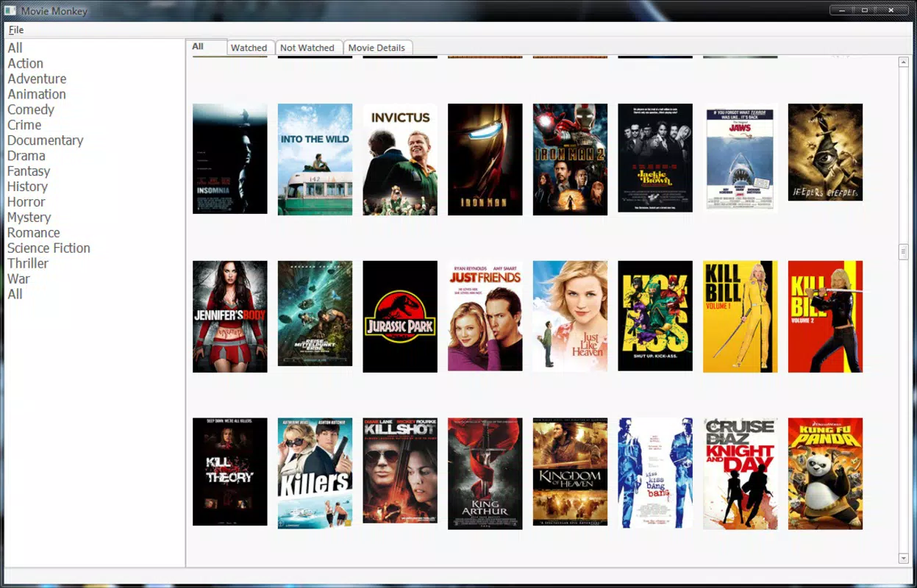Select the Just Friends poster
The height and width of the screenshot is (588, 917).
tap(485, 316)
